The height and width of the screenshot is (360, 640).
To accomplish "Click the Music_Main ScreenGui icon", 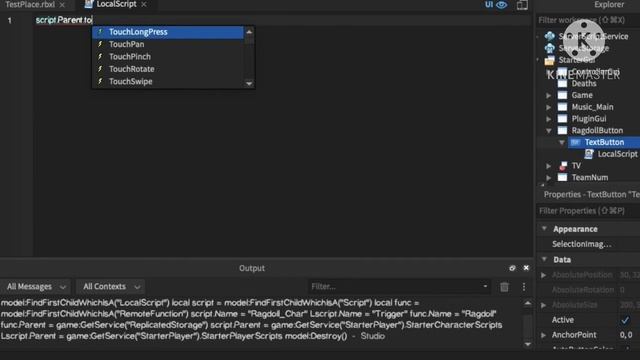I will pyautogui.click(x=562, y=107).
